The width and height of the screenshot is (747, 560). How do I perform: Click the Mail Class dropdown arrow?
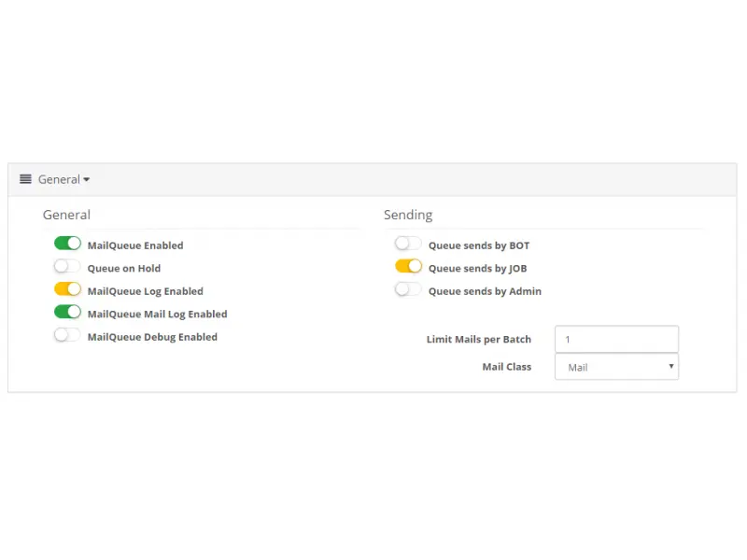pyautogui.click(x=670, y=366)
